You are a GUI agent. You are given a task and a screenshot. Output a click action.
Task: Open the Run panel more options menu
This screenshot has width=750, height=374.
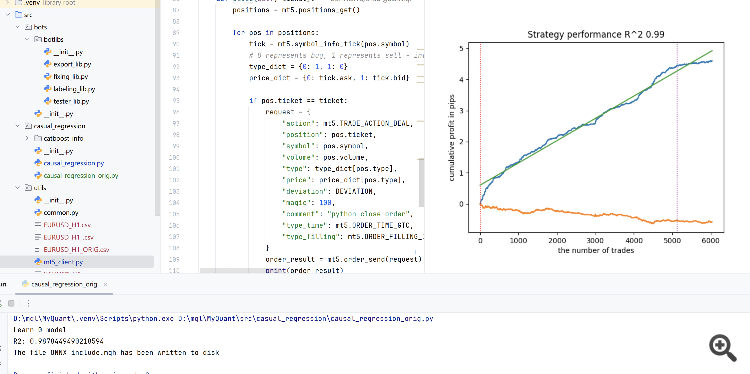[28, 303]
